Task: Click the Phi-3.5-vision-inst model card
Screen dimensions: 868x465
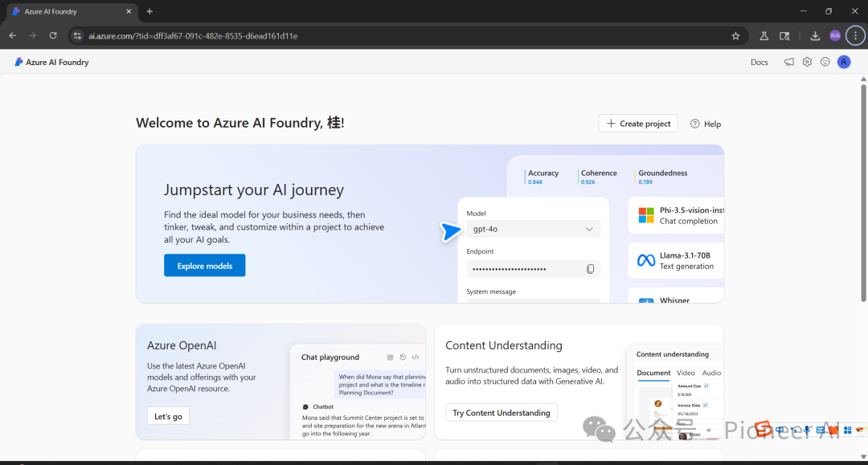Action: point(677,215)
